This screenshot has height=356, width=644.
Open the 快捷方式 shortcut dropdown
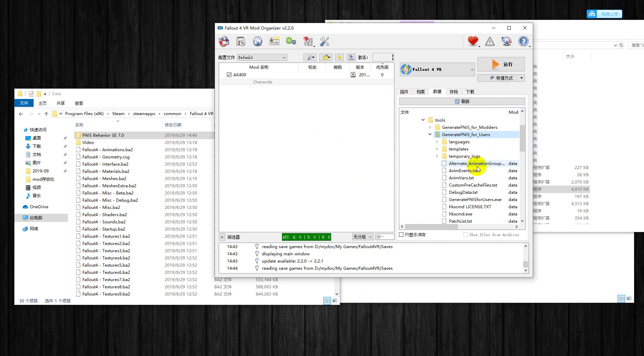click(501, 78)
